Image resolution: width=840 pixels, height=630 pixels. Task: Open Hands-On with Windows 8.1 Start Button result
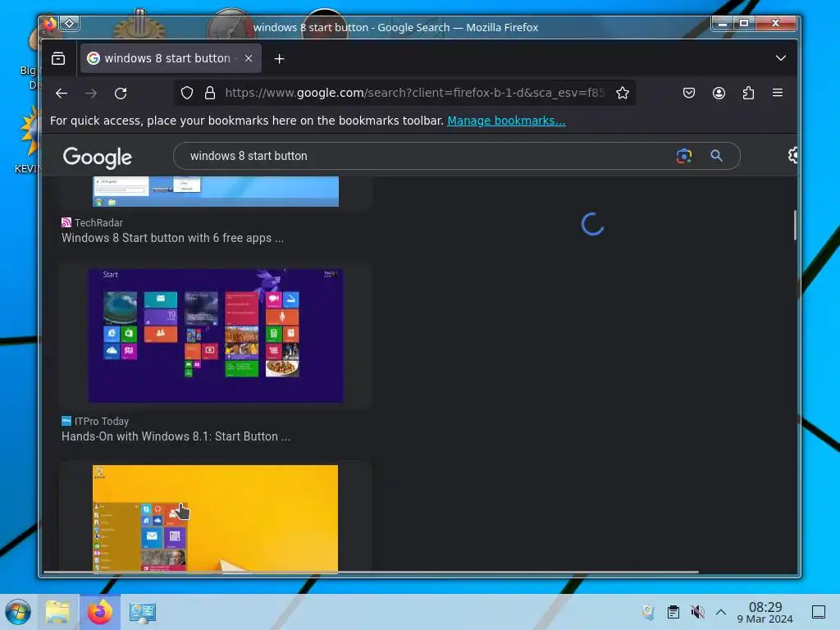tap(176, 436)
